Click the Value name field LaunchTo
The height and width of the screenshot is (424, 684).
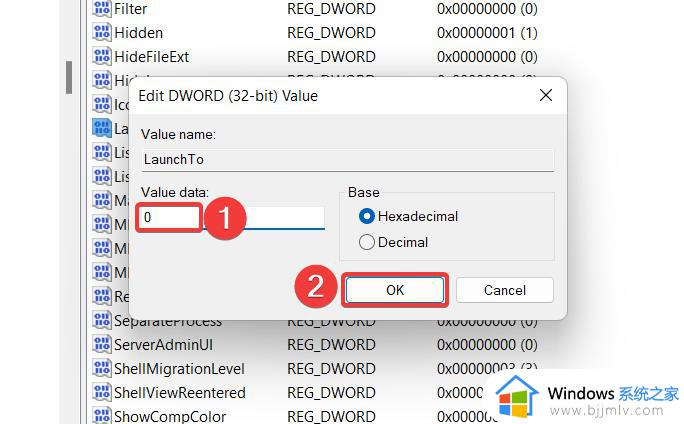coord(348,160)
